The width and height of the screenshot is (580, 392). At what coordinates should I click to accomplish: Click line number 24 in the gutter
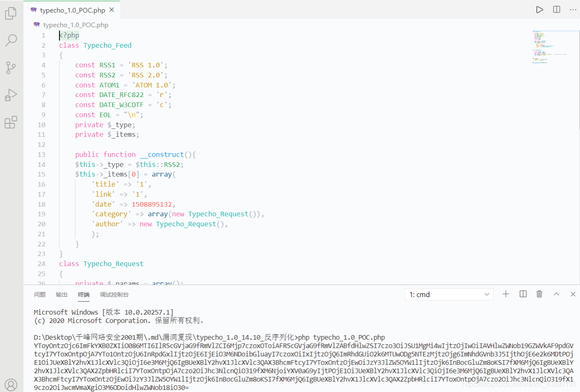[x=41, y=264]
